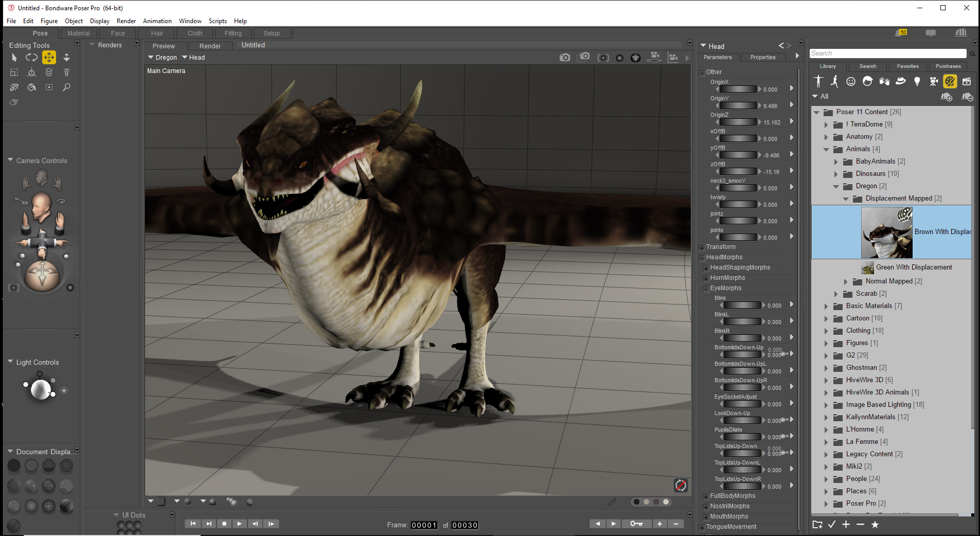Open the Dregon figure selector dropdown
The width and height of the screenshot is (980, 536).
coord(163,58)
